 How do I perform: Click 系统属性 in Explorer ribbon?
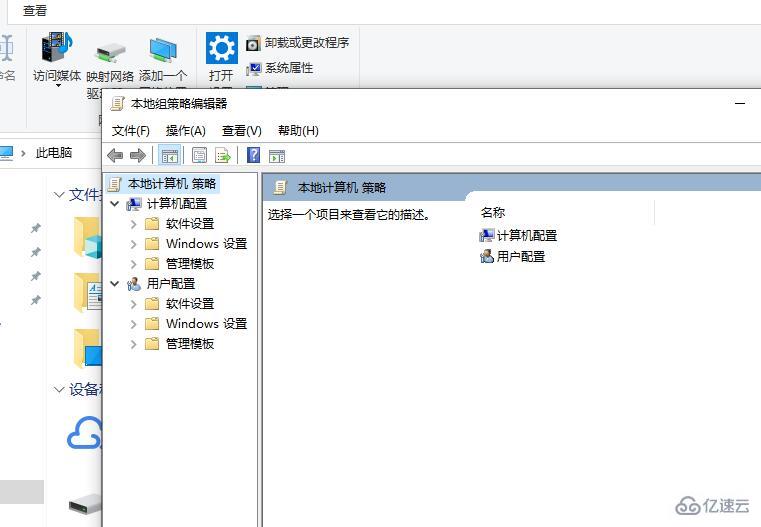[280, 68]
